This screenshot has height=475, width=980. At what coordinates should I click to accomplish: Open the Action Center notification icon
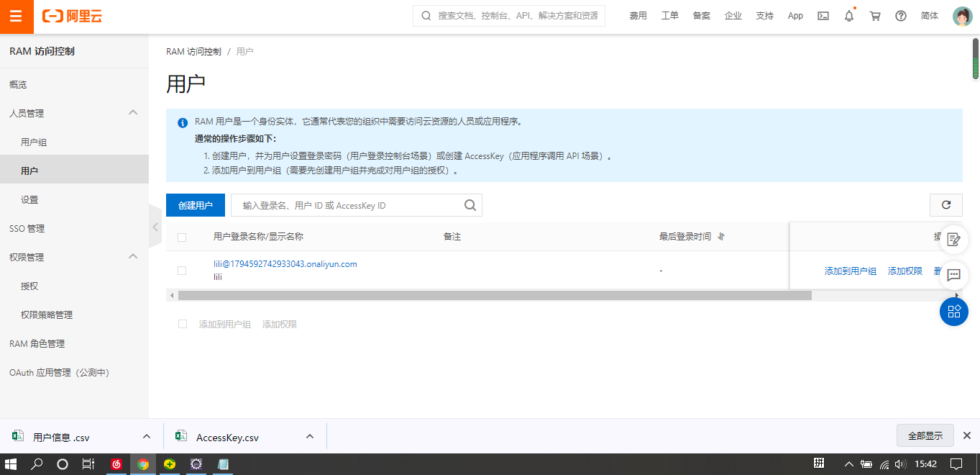click(x=956, y=464)
